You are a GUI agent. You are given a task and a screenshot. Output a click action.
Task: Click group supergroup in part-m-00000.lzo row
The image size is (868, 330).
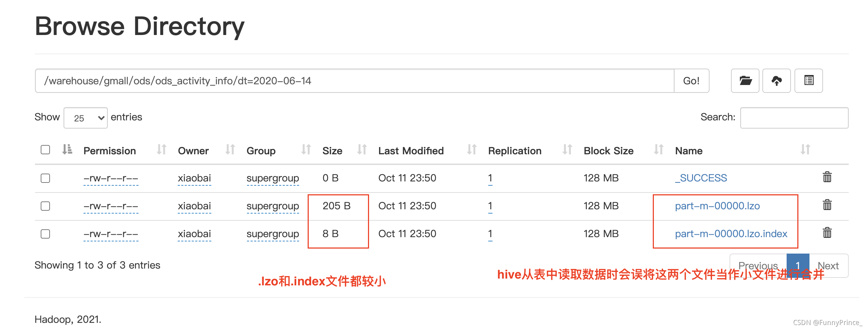[x=273, y=206]
